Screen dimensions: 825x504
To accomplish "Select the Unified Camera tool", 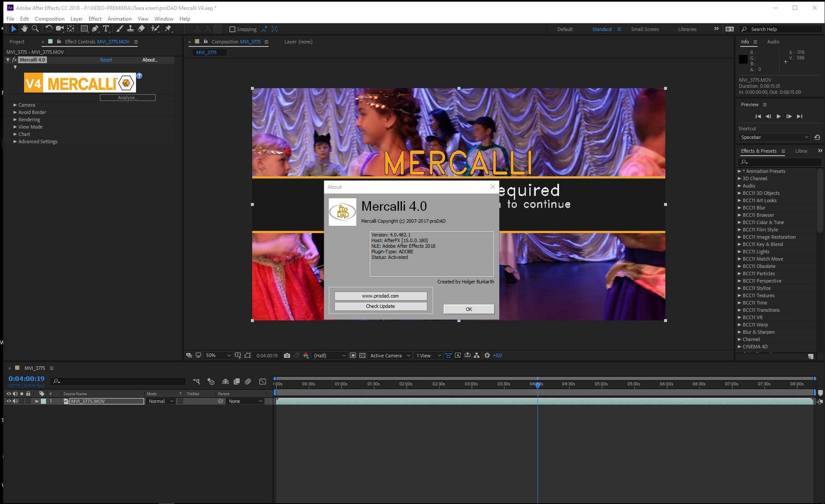I will coord(60,29).
